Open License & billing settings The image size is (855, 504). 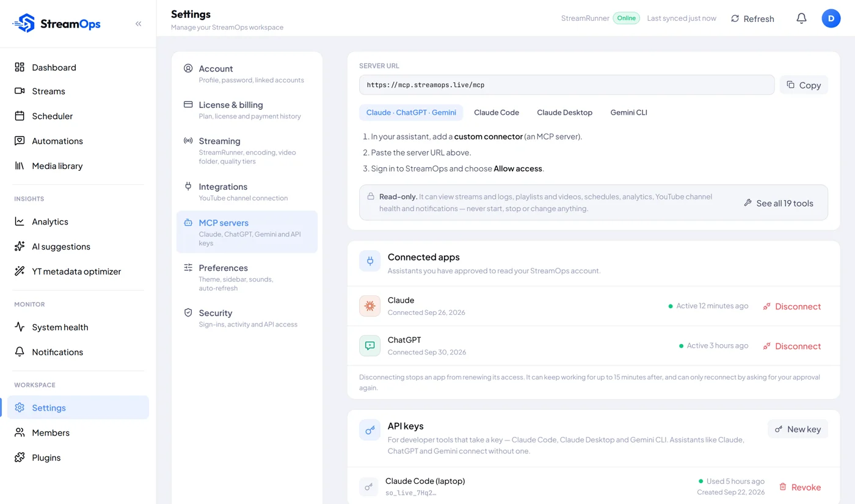[x=247, y=110]
